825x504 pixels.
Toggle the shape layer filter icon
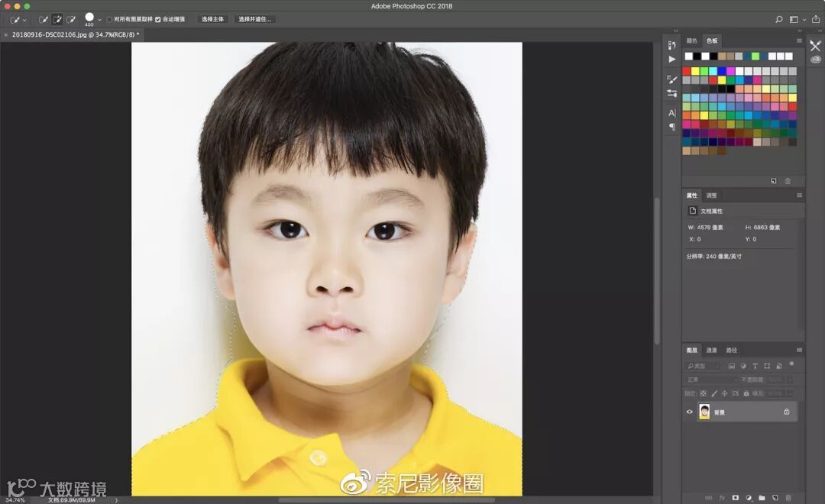(767, 366)
